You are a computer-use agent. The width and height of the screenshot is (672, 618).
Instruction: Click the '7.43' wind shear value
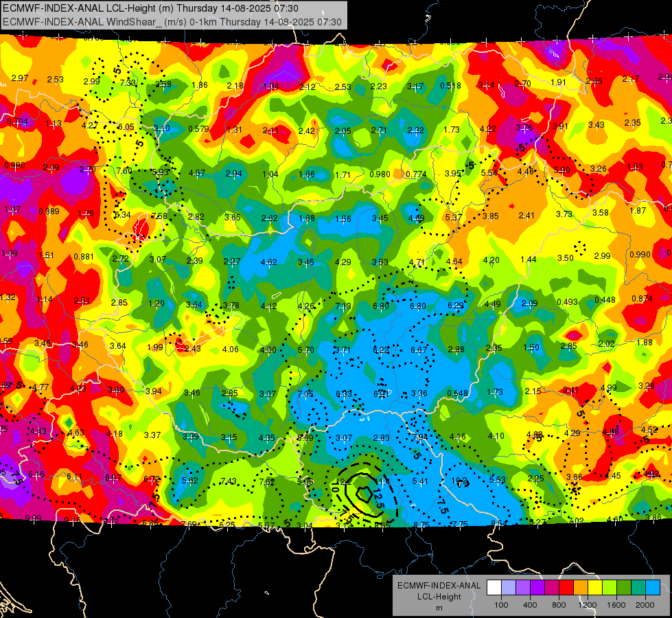click(229, 481)
